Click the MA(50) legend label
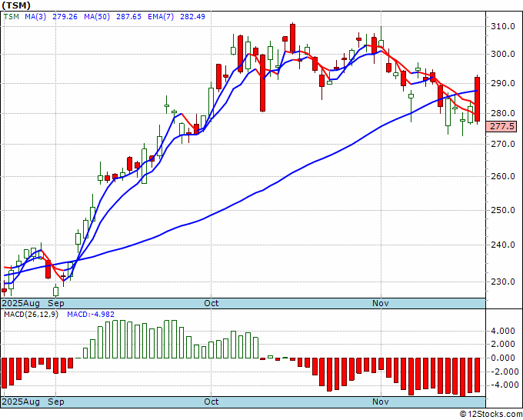523x420 pixels. click(97, 17)
